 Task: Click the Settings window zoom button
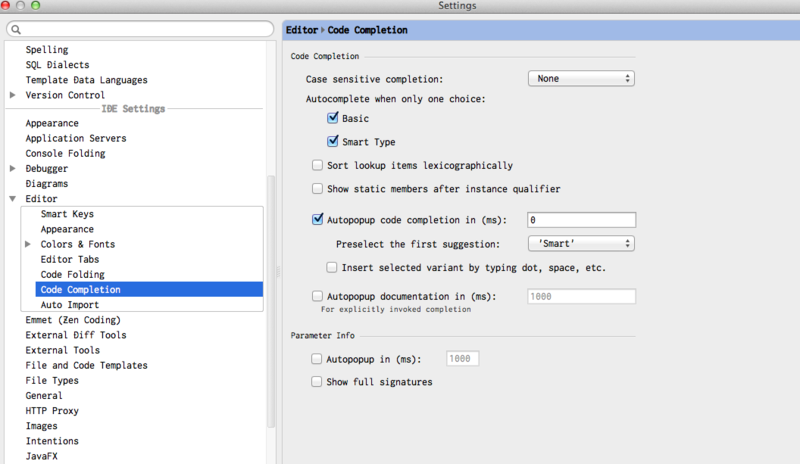pyautogui.click(x=35, y=5)
